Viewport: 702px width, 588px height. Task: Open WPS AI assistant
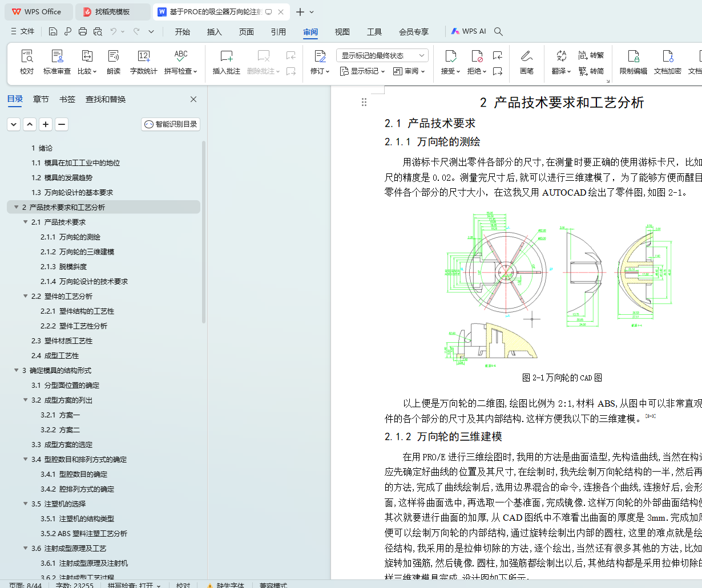469,31
